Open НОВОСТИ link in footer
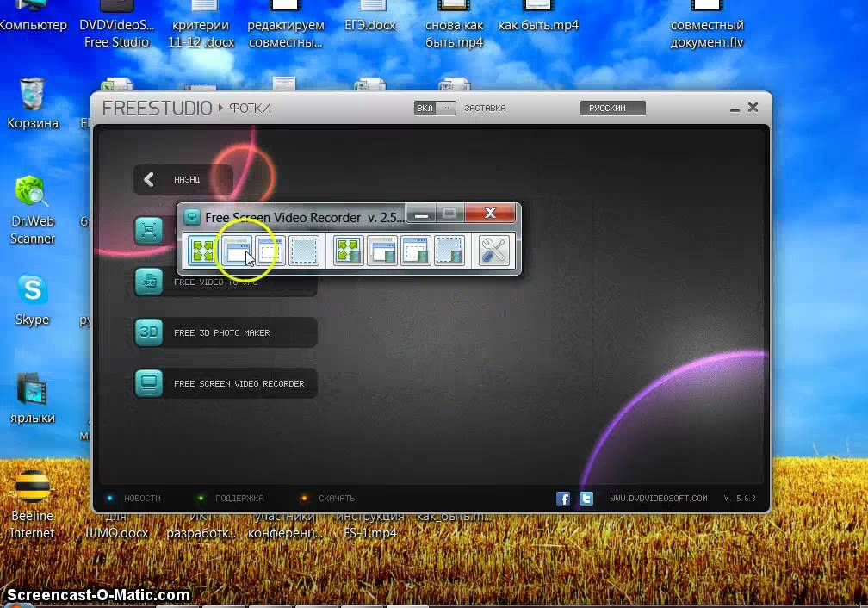This screenshot has width=868, height=608. [142, 499]
